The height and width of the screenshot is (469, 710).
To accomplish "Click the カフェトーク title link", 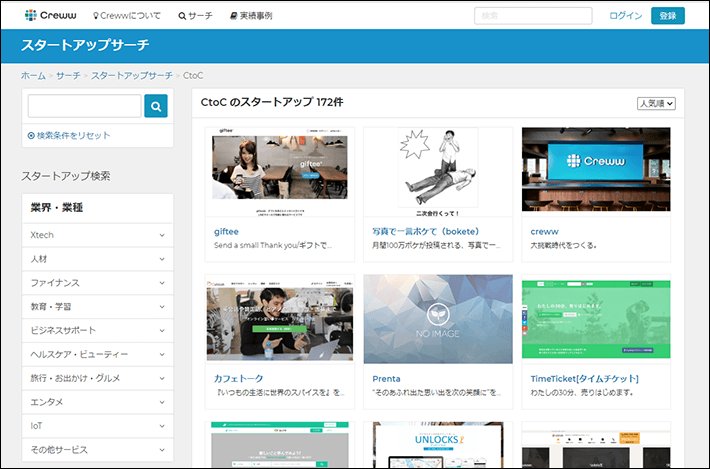I will coord(238,378).
